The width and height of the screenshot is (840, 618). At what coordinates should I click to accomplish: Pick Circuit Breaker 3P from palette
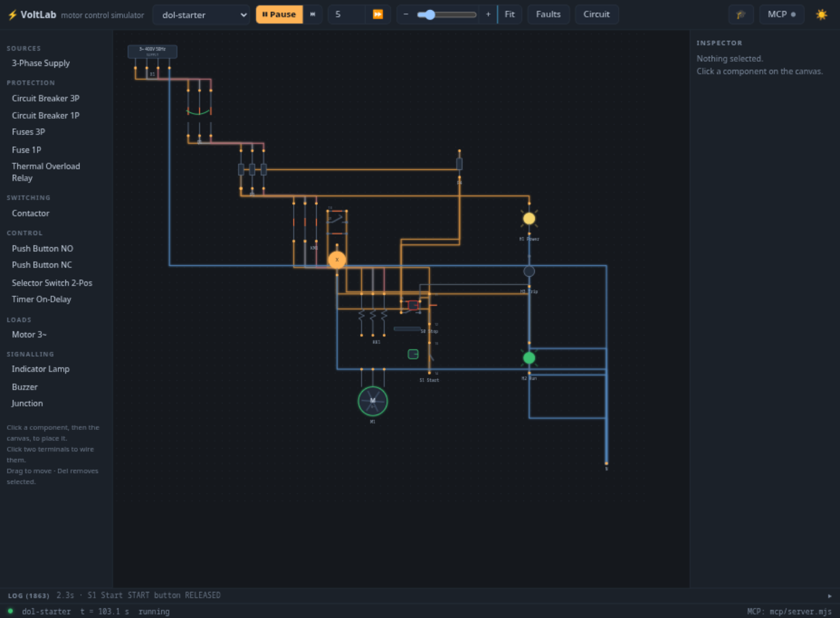click(46, 98)
